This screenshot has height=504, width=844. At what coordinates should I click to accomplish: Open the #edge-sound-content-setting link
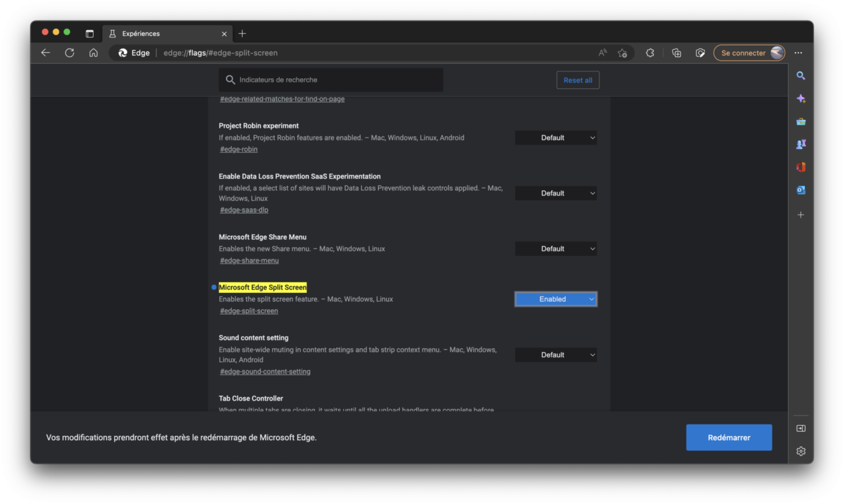coord(265,372)
